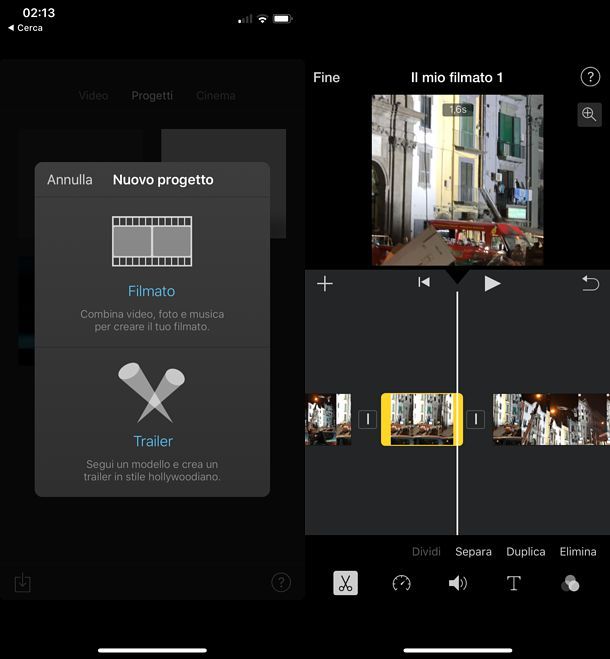Viewport: 610px width, 659px height.
Task: Select the scissors Actions tool
Action: pyautogui.click(x=345, y=583)
